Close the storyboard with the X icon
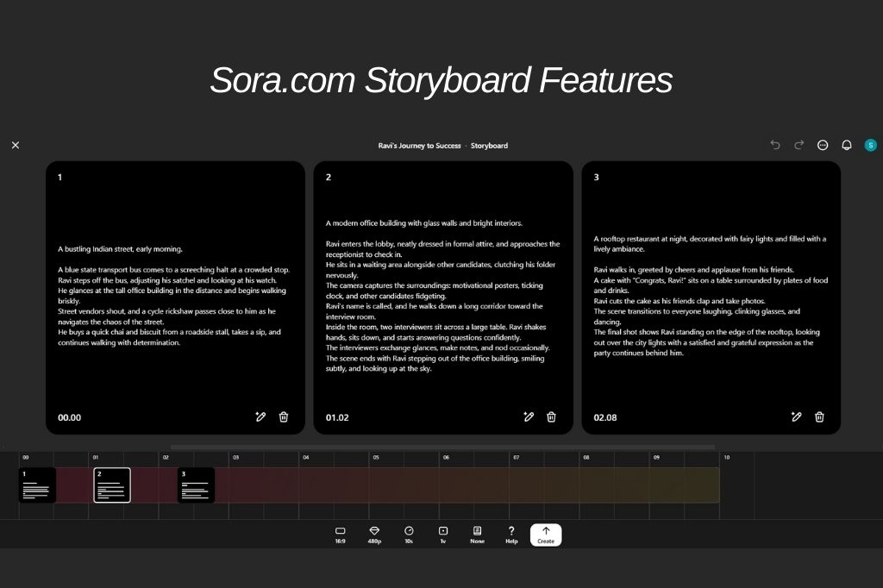The width and height of the screenshot is (883, 588). click(16, 146)
